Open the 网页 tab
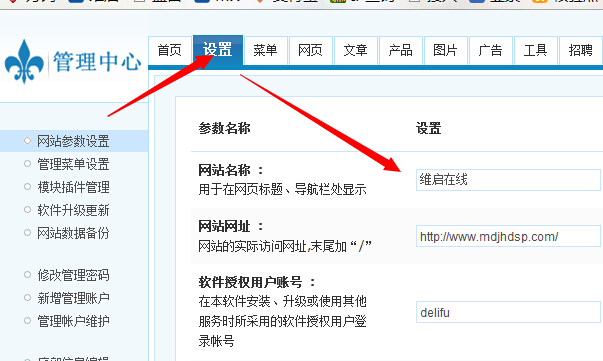The height and width of the screenshot is (361, 603). [310, 50]
